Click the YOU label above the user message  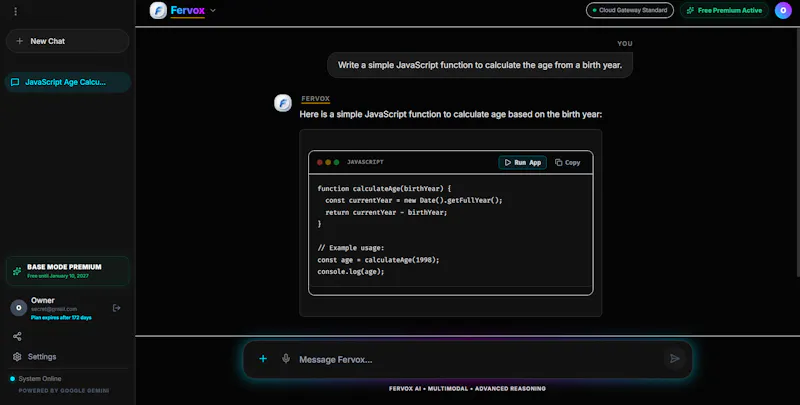pyautogui.click(x=624, y=43)
